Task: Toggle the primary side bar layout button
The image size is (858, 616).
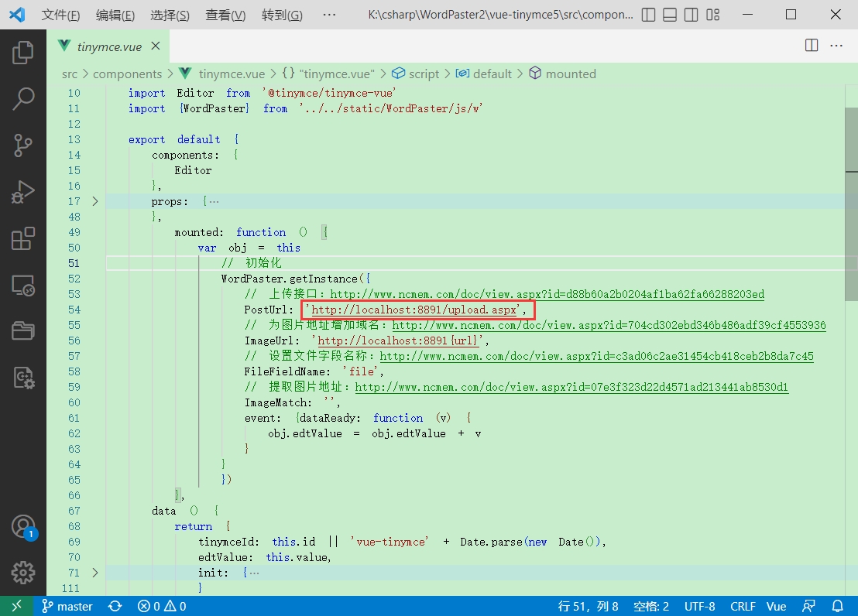Action: click(649, 15)
